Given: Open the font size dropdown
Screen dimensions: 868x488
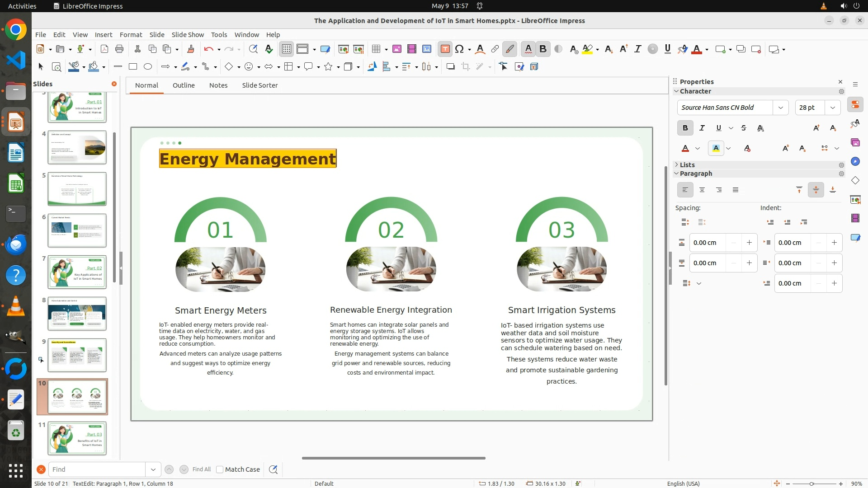Looking at the screenshot, I should pos(832,108).
